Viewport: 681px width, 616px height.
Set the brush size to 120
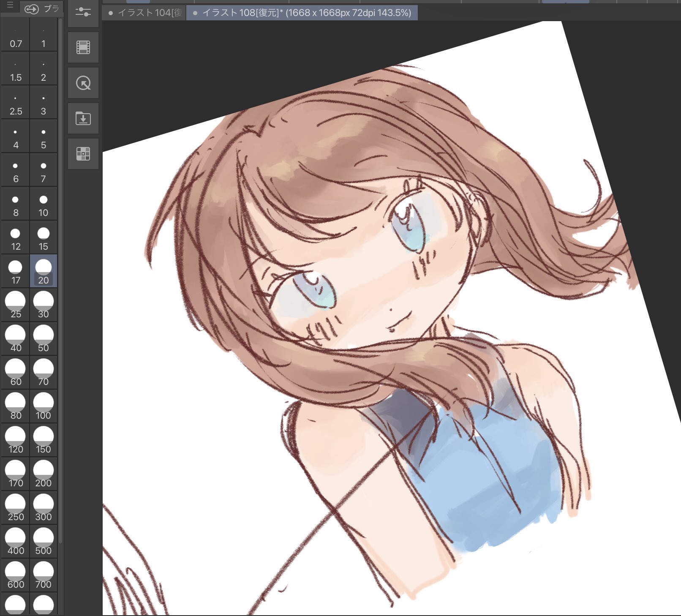16,440
